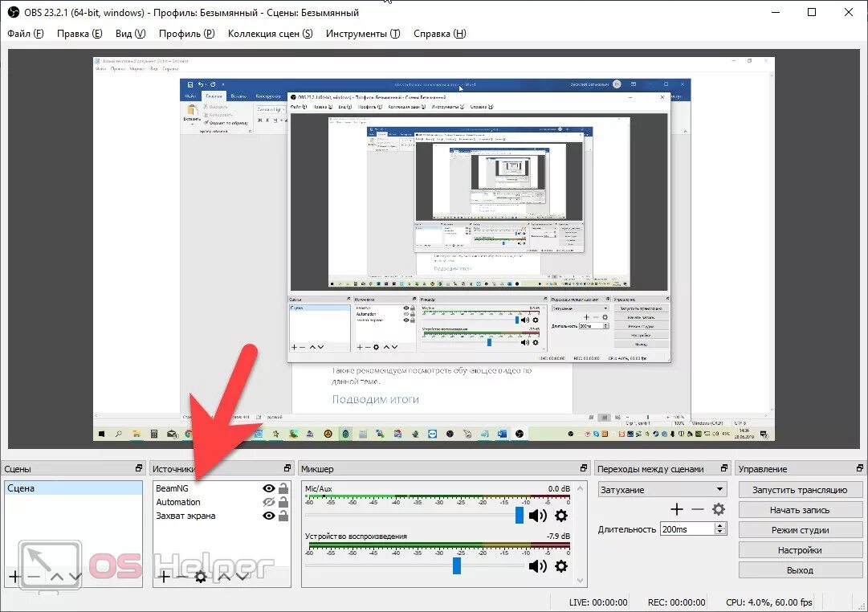Click Начать запись button
868x612 pixels.
pos(800,509)
